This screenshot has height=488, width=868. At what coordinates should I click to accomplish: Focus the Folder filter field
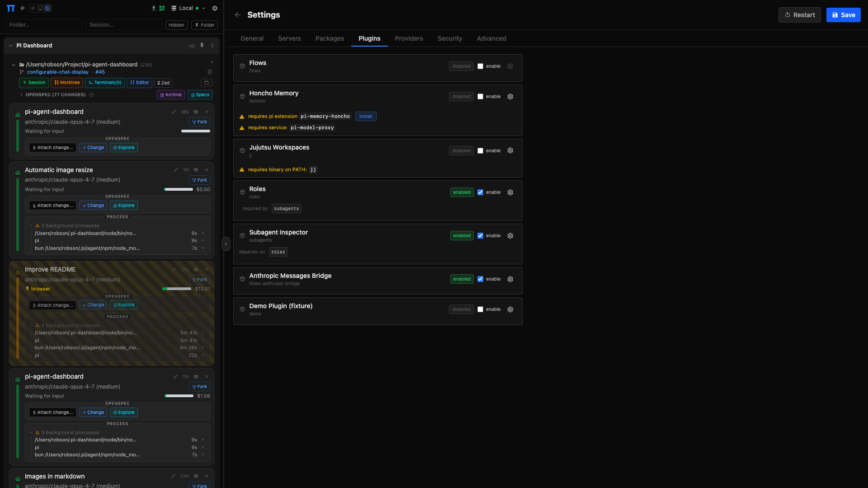tap(43, 25)
